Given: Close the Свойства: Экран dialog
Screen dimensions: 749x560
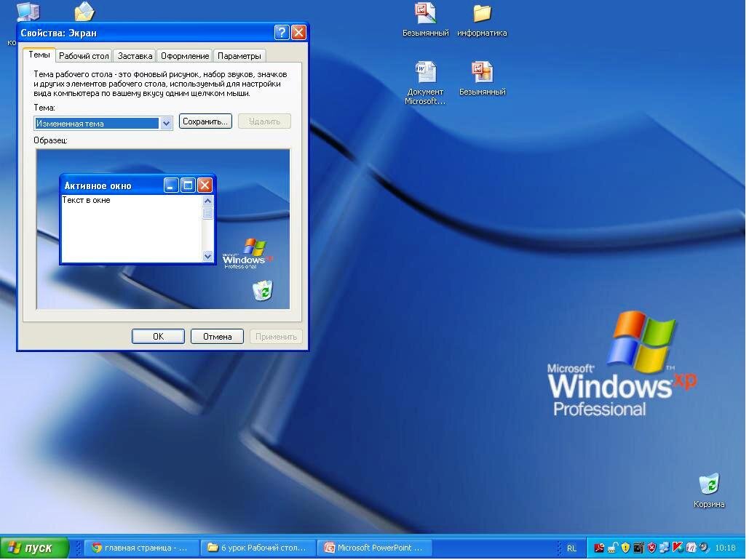Looking at the screenshot, I should click(298, 33).
